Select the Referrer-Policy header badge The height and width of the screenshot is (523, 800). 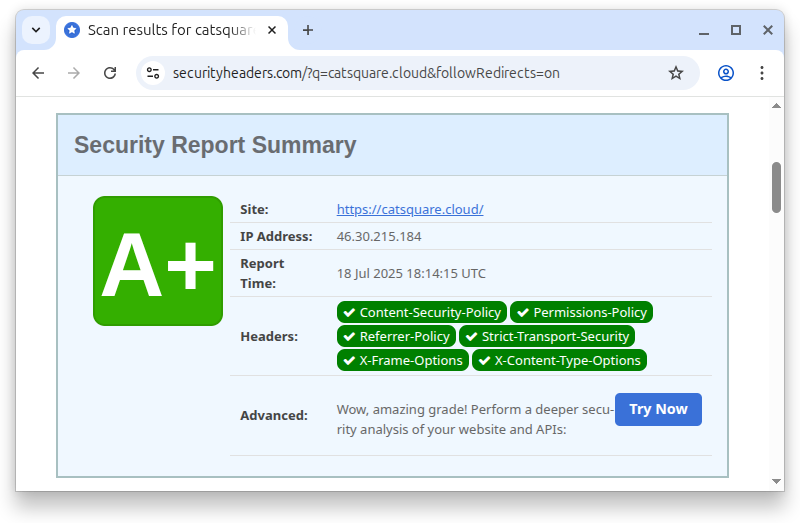tap(396, 336)
